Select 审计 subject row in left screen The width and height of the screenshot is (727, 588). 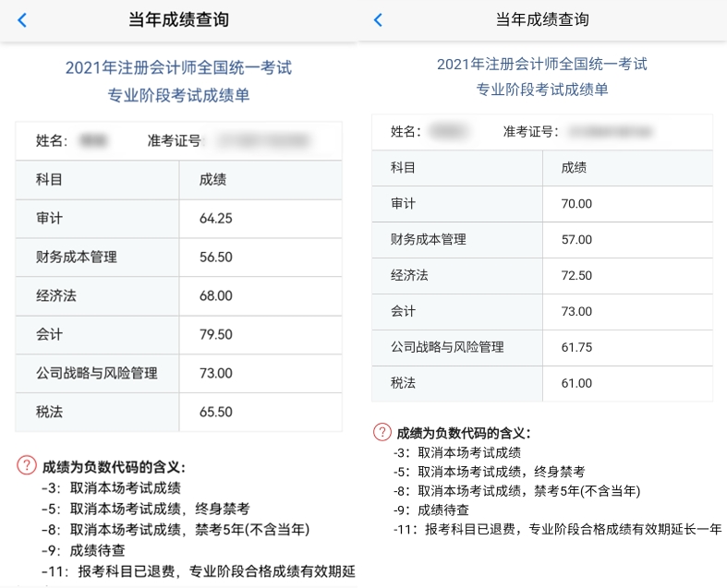[179, 219]
